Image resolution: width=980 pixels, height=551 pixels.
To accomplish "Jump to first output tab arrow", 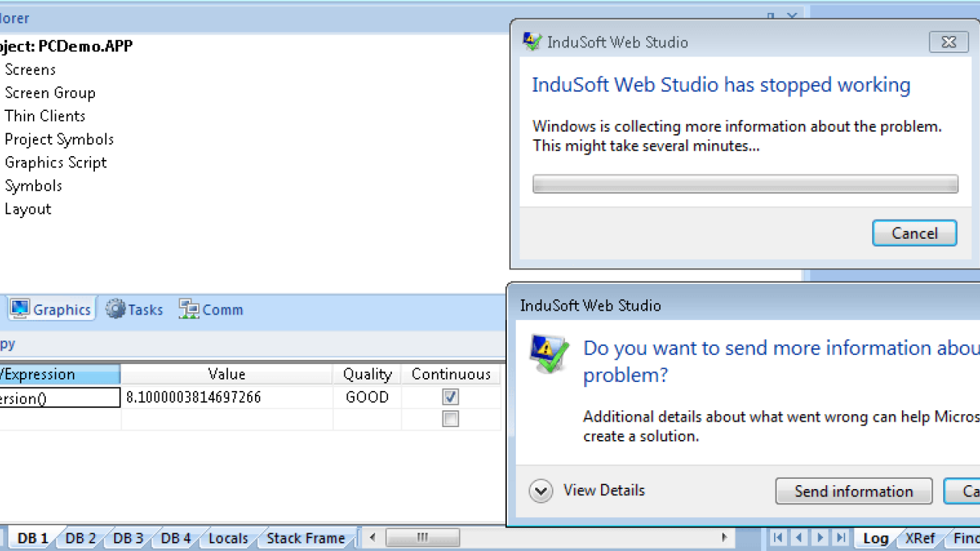I will point(778,538).
